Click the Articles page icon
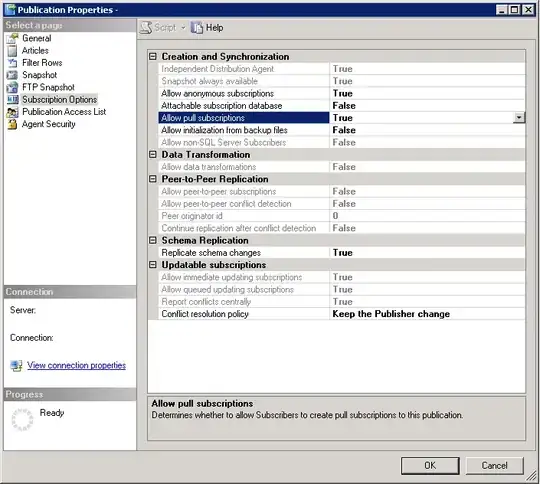This screenshot has height=484, width=540. point(12,51)
